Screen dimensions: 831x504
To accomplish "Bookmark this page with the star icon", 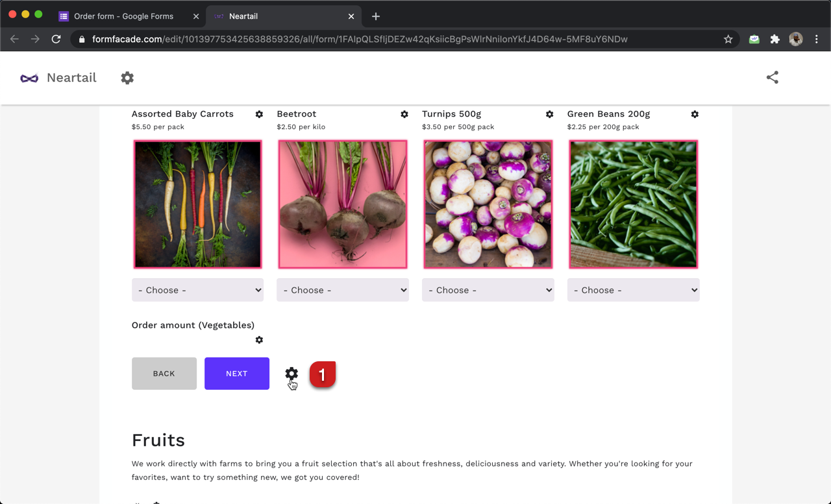I will tap(728, 39).
